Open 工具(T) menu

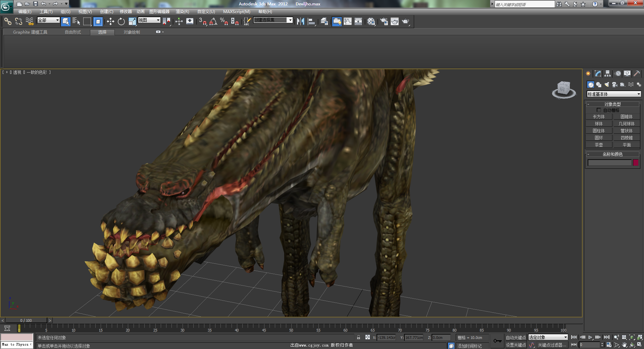click(46, 12)
